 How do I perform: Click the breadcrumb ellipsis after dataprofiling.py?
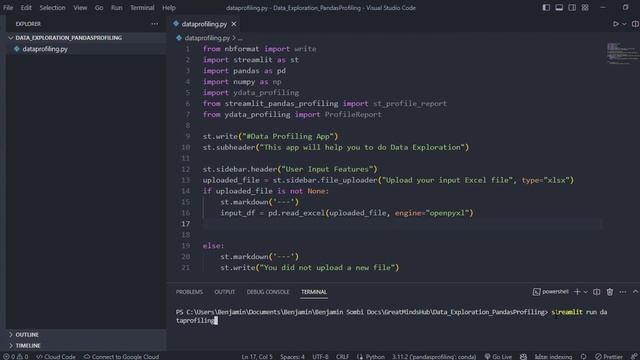[240, 38]
